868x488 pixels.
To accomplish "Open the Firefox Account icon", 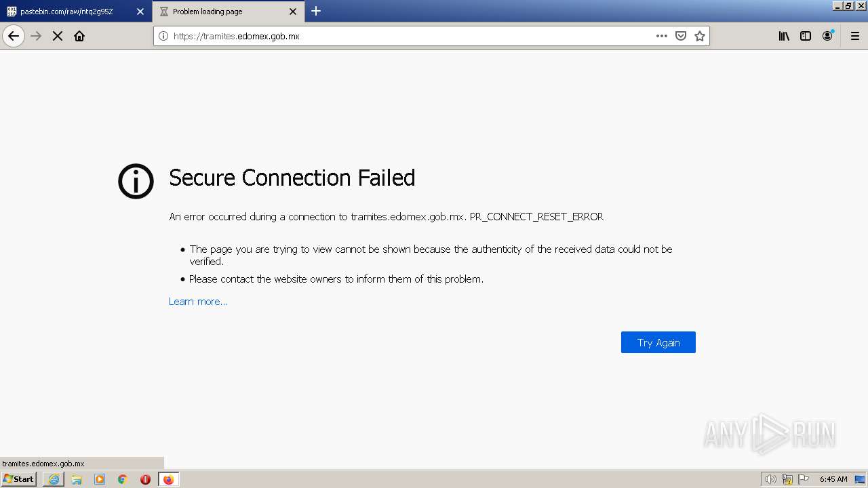I will click(827, 36).
